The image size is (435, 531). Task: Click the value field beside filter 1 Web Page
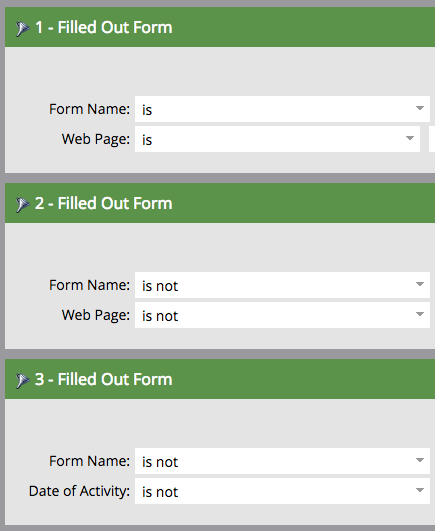(432, 139)
